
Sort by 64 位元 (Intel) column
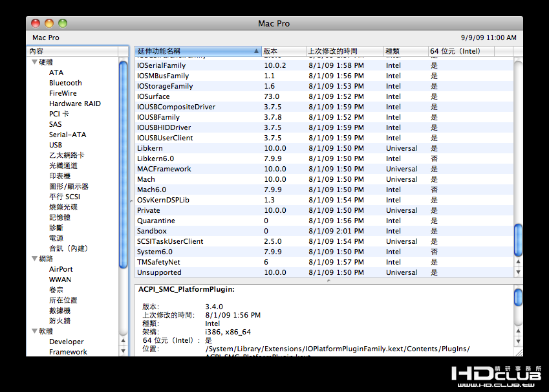[x=461, y=51]
